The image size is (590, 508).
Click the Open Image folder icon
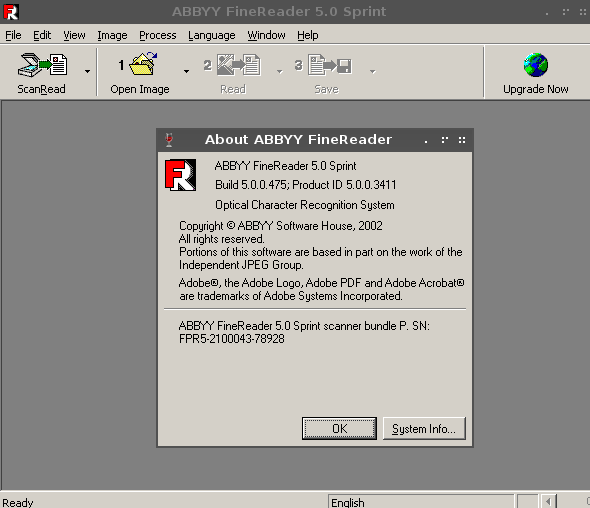pyautogui.click(x=143, y=64)
